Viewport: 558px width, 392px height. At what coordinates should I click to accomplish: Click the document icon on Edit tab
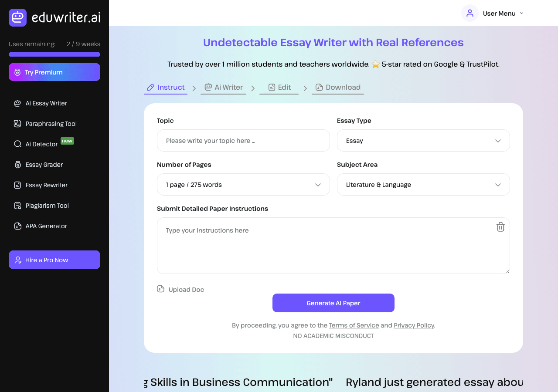tap(272, 87)
